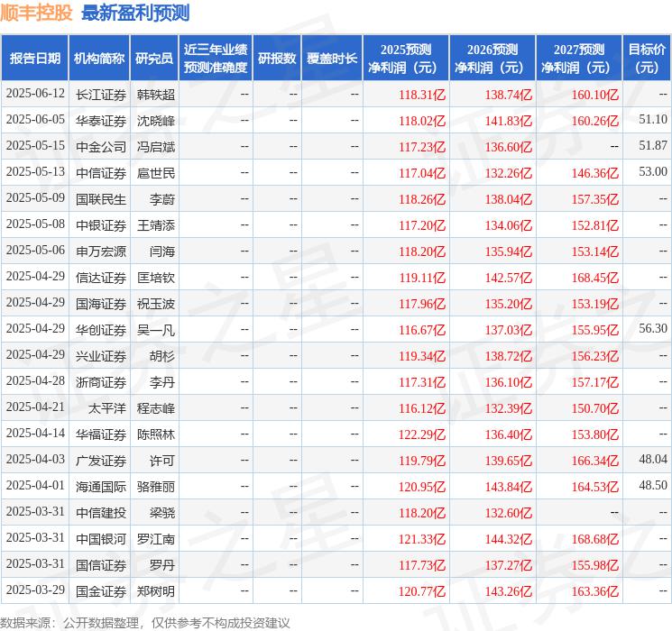Select the date 2025-04-28
Image resolution: width=672 pixels, height=631 pixels.
(x=35, y=380)
